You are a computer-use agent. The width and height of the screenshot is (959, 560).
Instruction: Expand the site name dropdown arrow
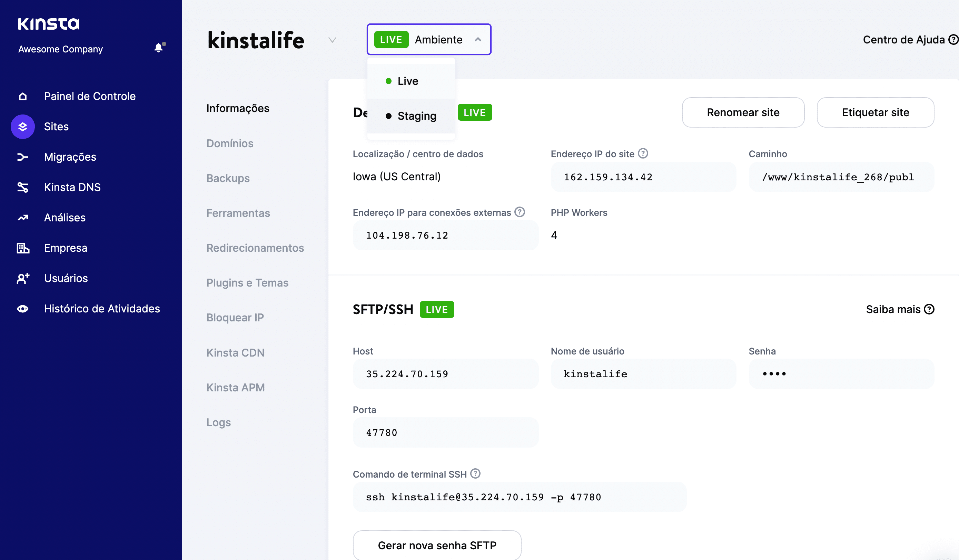pyautogui.click(x=332, y=40)
